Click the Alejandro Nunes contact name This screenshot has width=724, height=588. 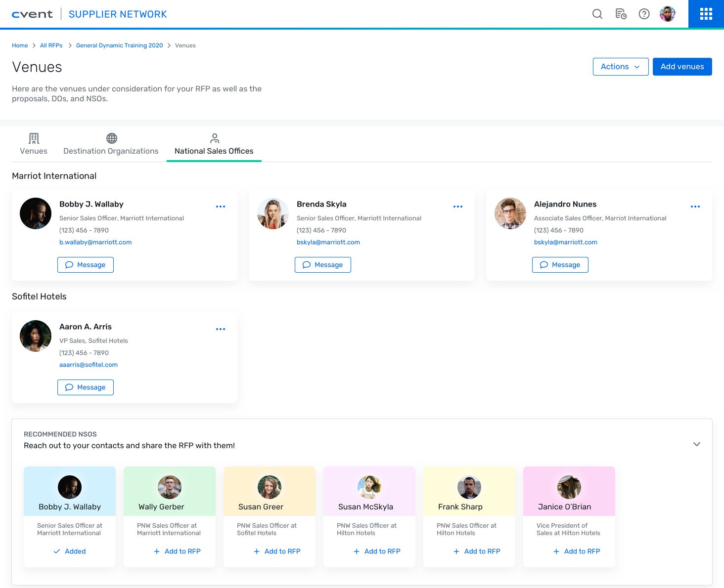click(565, 204)
